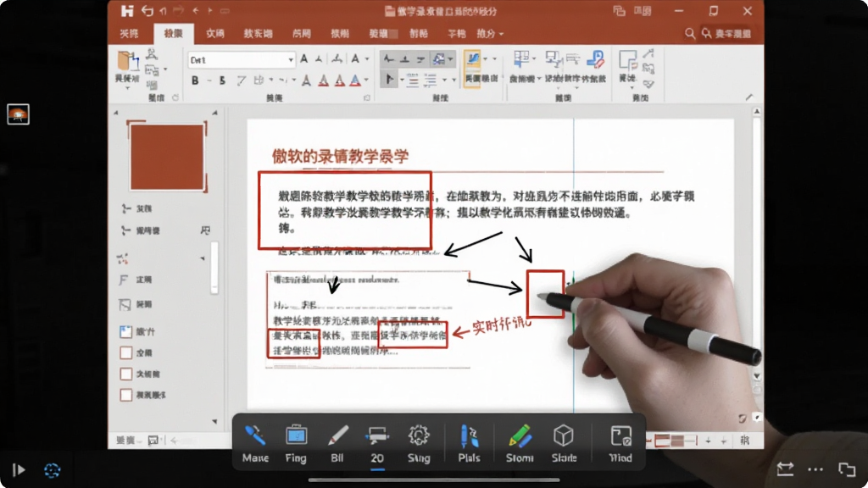Click the 'F' icon row in the left pane

click(x=136, y=280)
